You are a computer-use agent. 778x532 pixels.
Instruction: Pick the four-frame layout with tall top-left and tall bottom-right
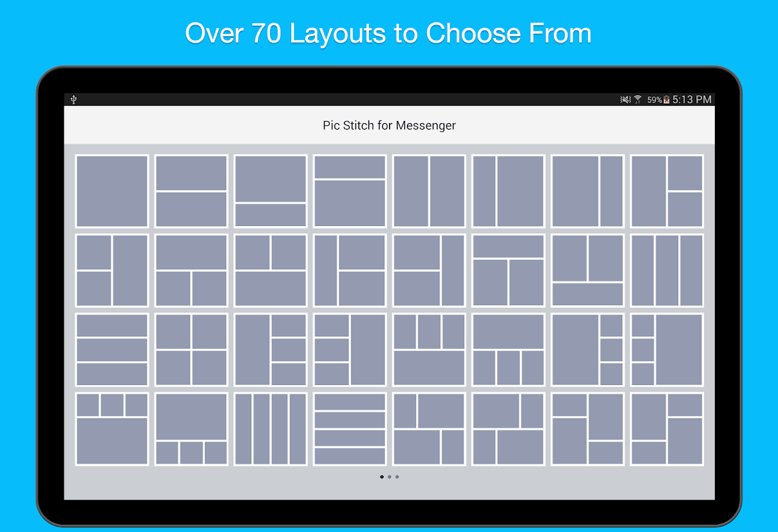pos(667,430)
